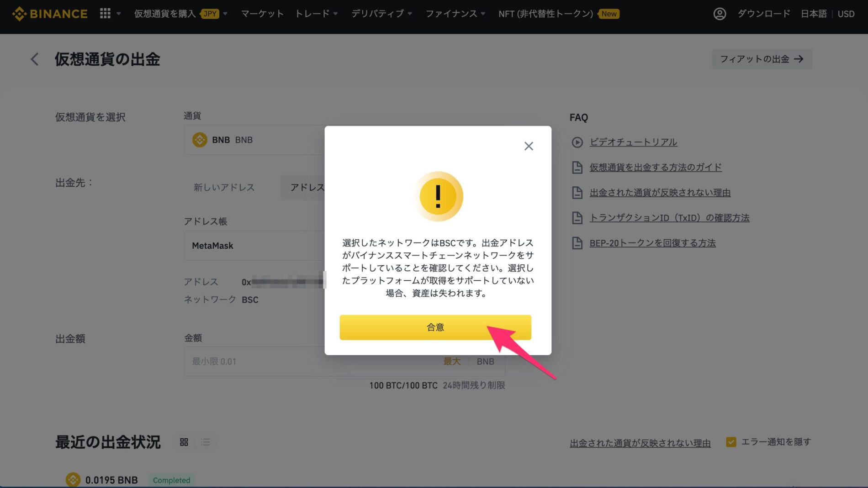Change display currency via USD
This screenshot has width=868, height=488.
click(846, 14)
